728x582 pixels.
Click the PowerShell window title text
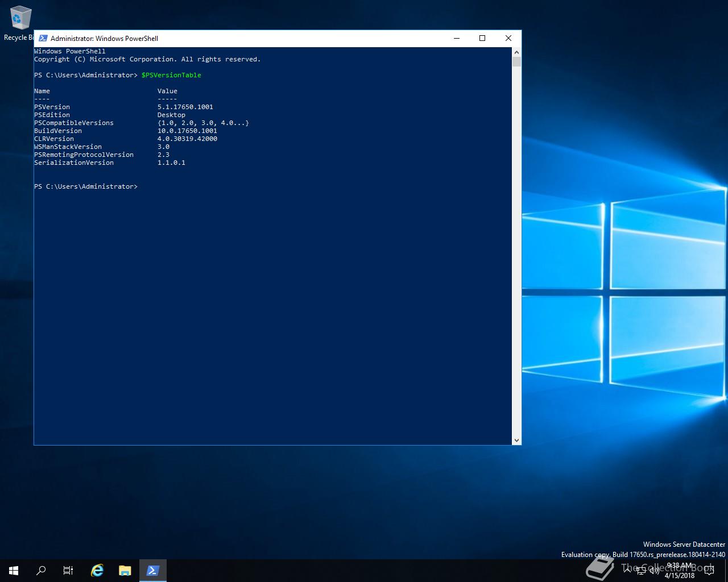click(x=104, y=39)
